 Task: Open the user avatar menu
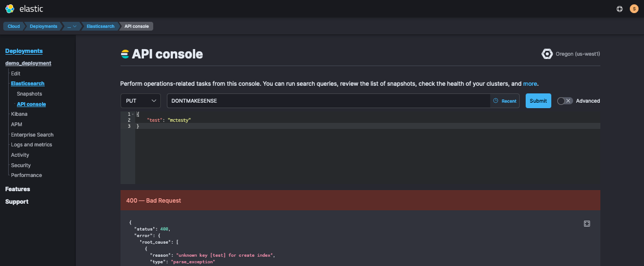pyautogui.click(x=634, y=9)
